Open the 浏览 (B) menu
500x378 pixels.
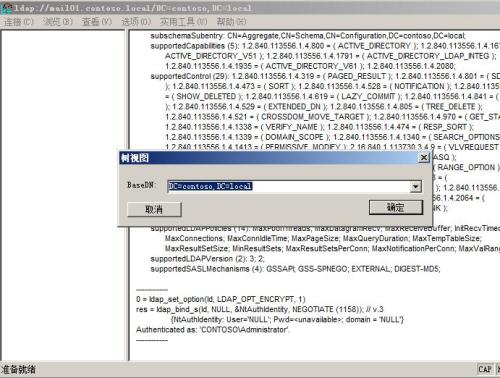point(58,22)
